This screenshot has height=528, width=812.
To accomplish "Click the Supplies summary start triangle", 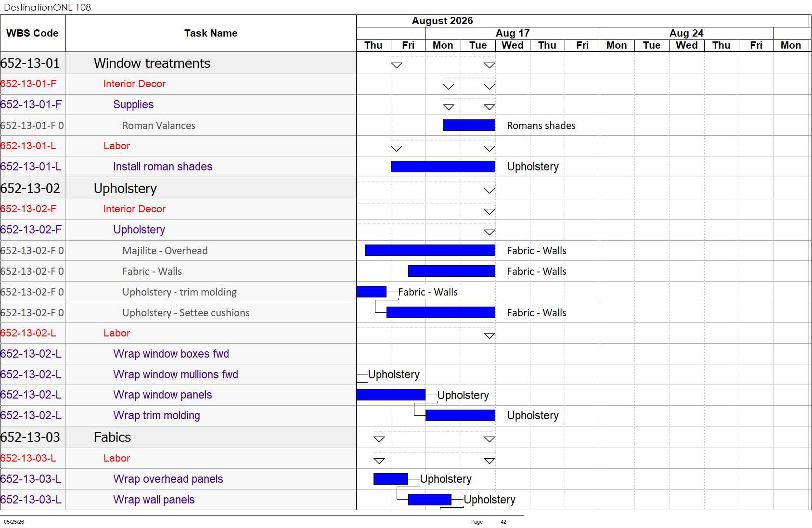I will pyautogui.click(x=449, y=107).
